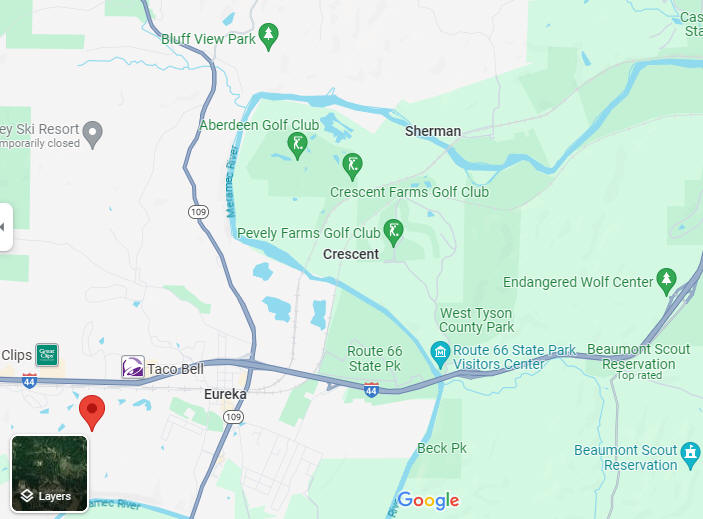The width and height of the screenshot is (703, 519).
Task: Open the Layers satellite view thumbnail
Action: 49,473
